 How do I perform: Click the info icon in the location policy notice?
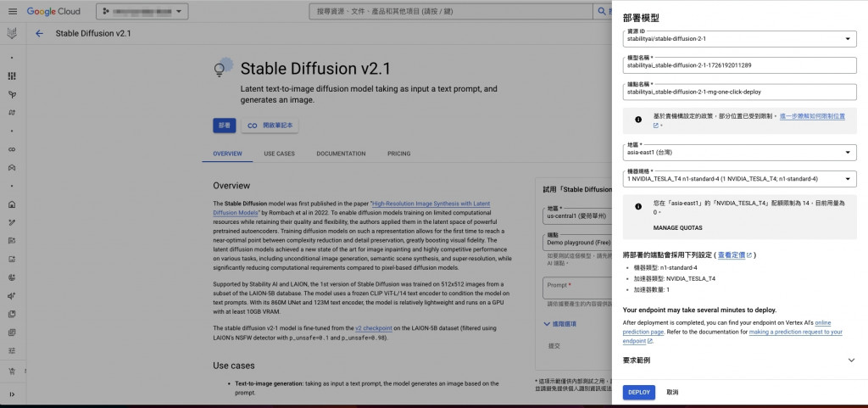point(638,120)
